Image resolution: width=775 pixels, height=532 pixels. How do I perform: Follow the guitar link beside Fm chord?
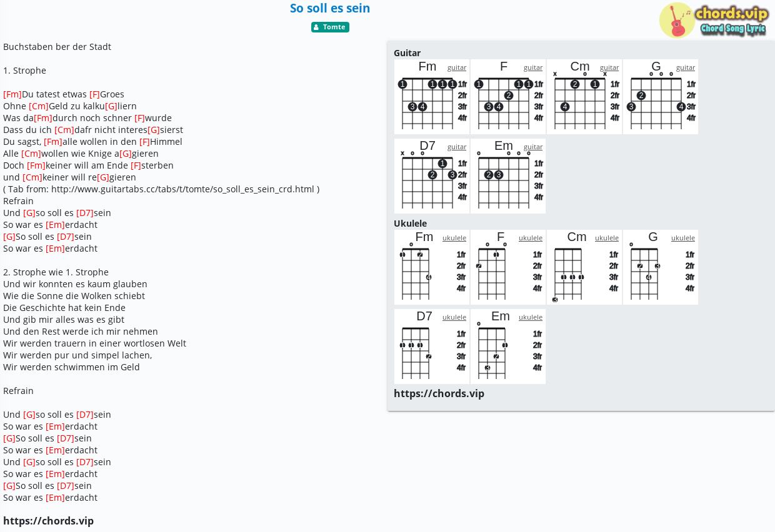(457, 67)
